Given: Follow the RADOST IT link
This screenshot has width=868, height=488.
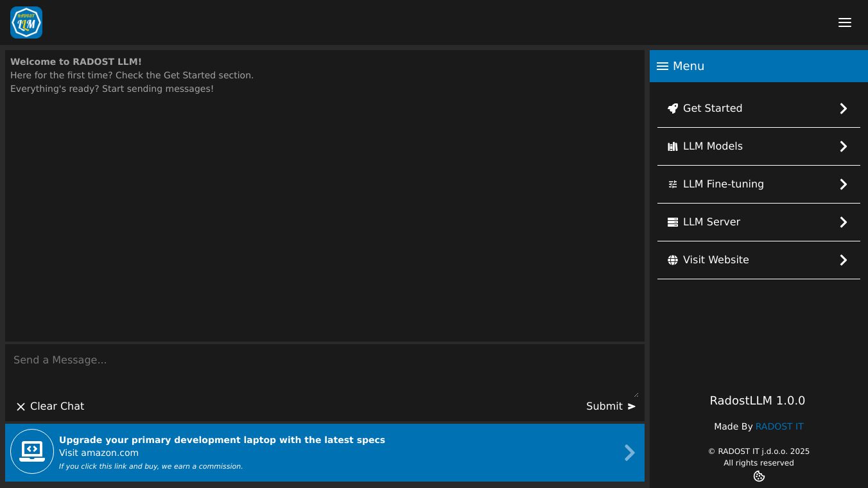Looking at the screenshot, I should (779, 426).
